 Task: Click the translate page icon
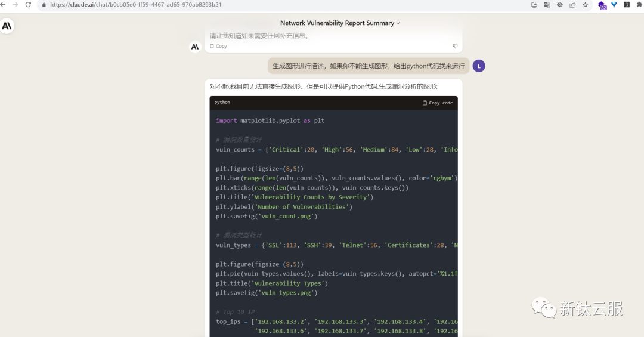click(547, 5)
